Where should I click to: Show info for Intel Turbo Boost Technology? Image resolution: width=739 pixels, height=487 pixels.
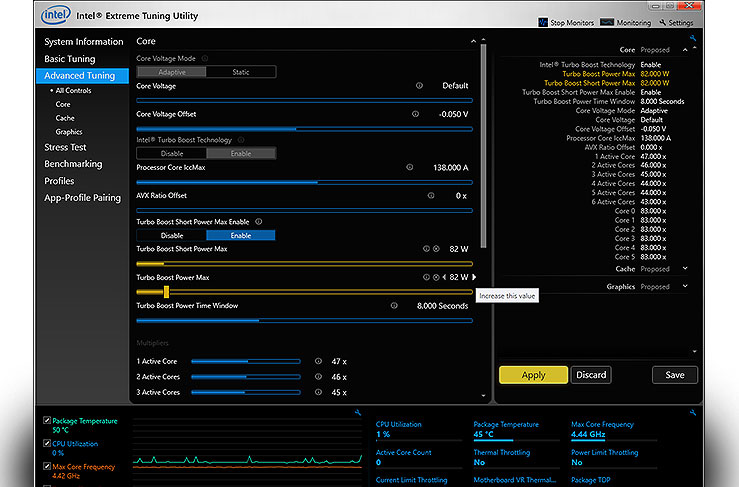click(x=241, y=140)
